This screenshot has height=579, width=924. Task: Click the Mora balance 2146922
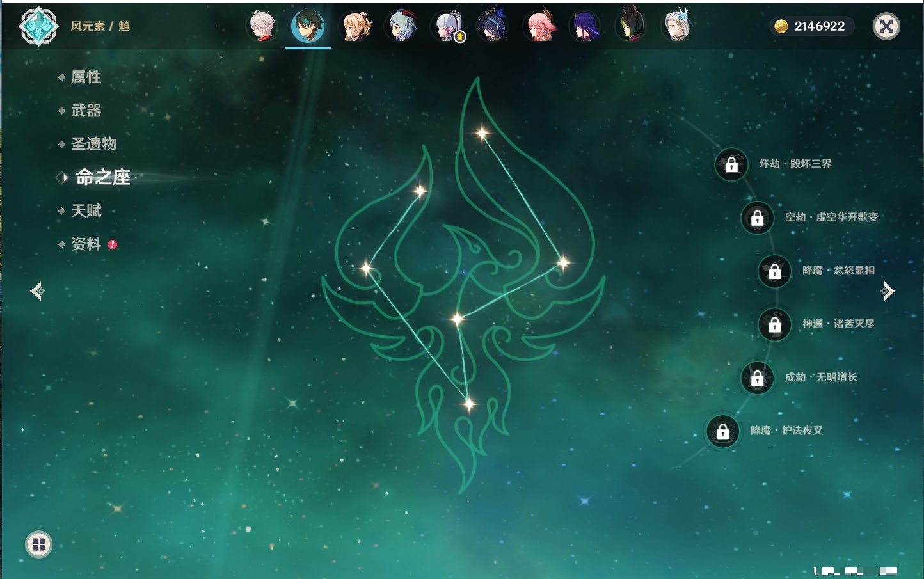(820, 26)
